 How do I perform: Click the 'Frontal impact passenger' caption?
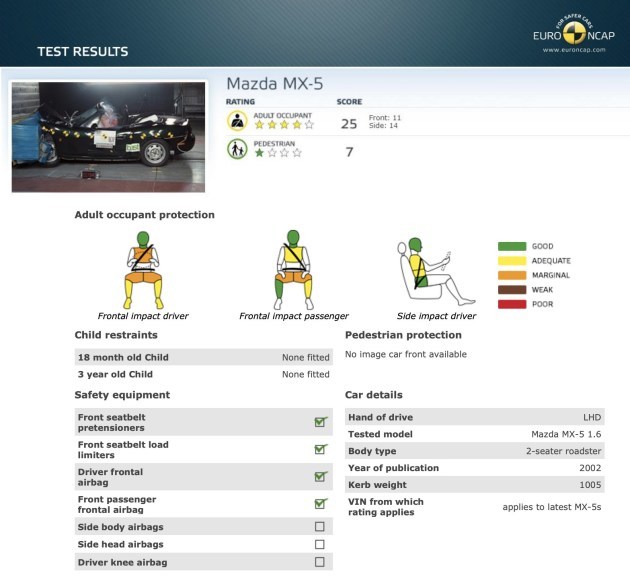click(x=294, y=316)
